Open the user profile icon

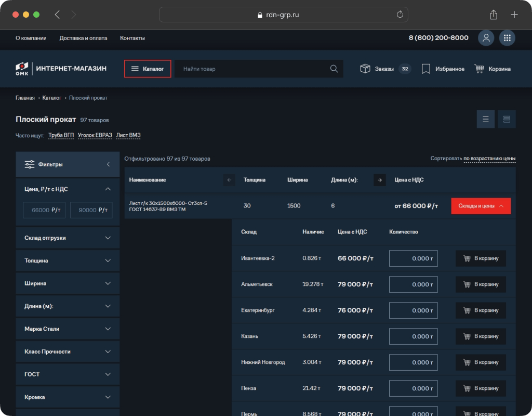pos(486,38)
